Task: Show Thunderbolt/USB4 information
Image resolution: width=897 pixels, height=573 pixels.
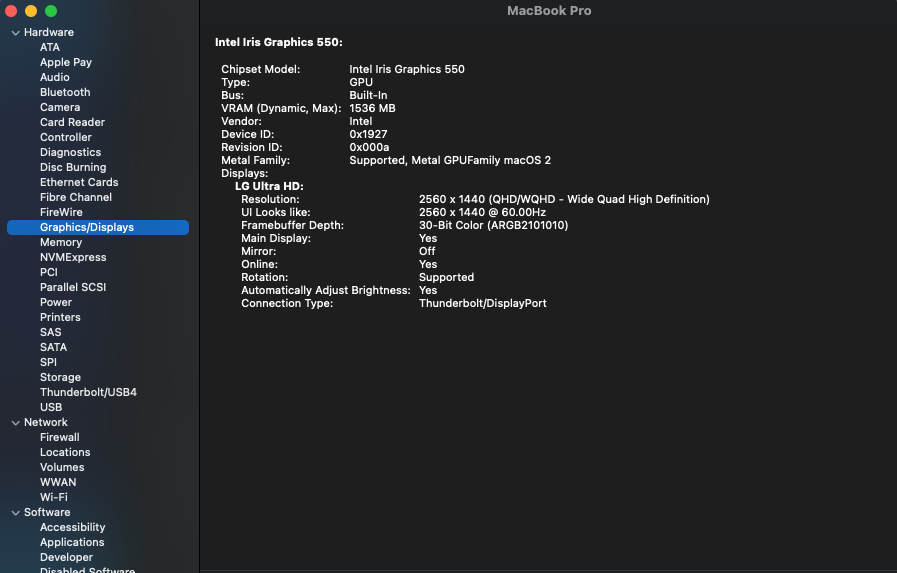Action: 88,392
